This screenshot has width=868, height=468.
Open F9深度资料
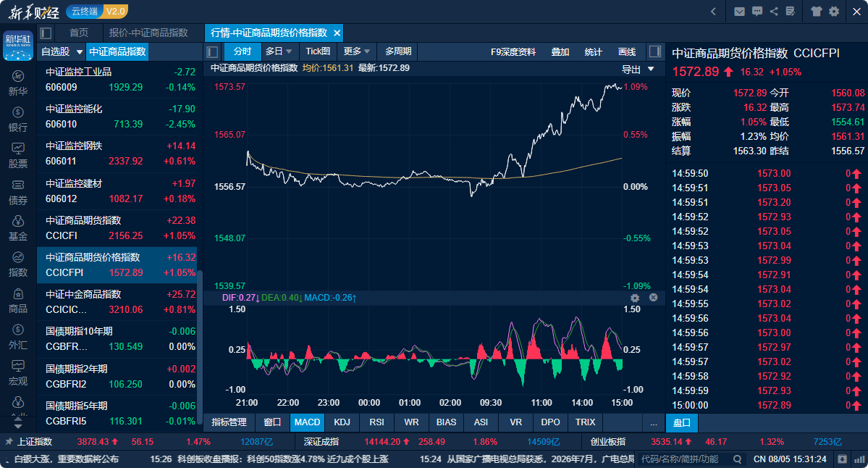click(x=513, y=52)
